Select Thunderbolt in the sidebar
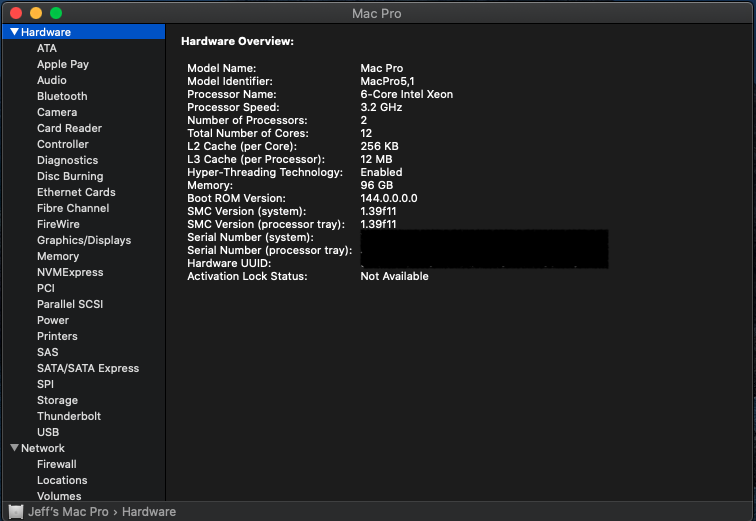The height and width of the screenshot is (521, 756). (69, 416)
